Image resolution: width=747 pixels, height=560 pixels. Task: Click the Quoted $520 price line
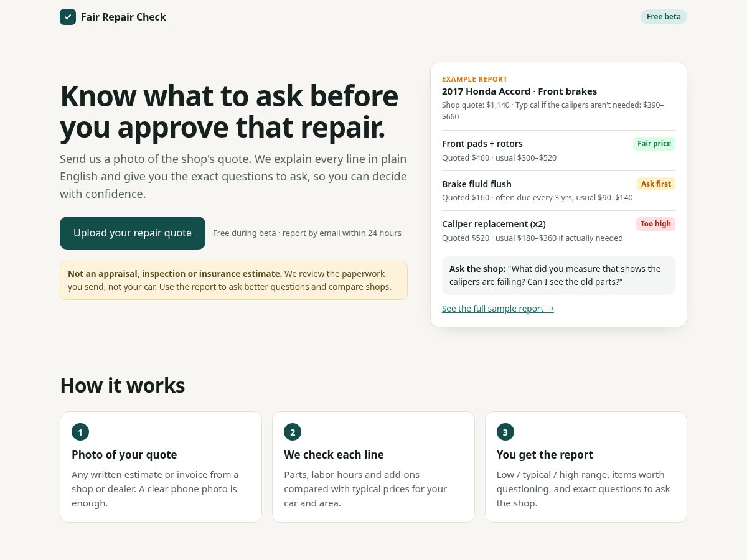coord(532,238)
